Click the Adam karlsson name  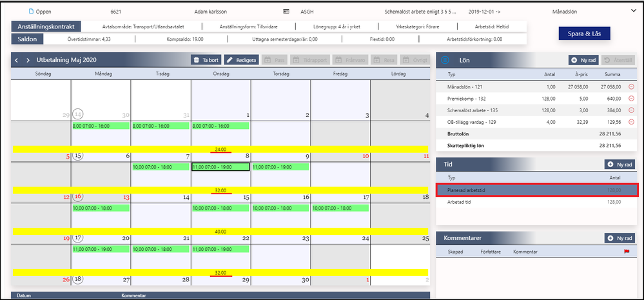pyautogui.click(x=210, y=12)
